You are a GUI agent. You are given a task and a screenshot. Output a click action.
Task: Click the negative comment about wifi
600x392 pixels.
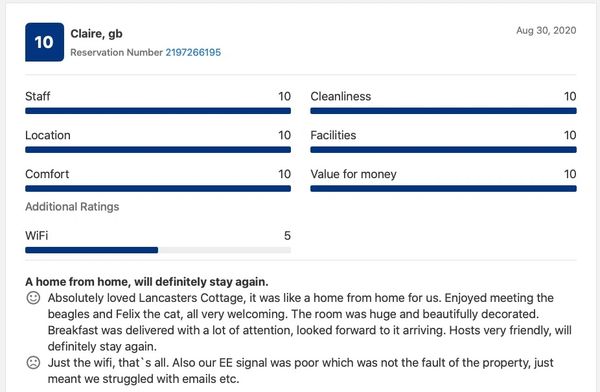(x=300, y=371)
